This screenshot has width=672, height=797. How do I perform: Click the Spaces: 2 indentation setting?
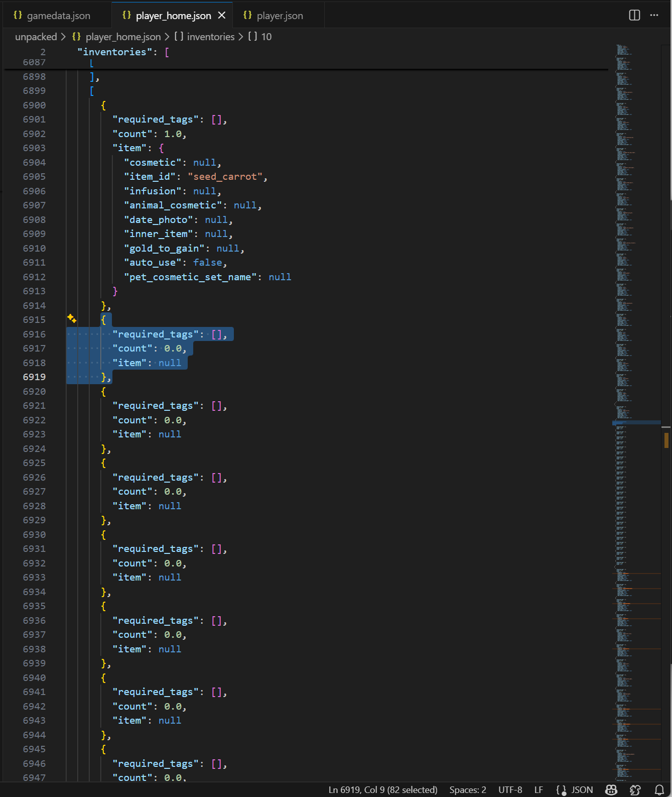[467, 789]
